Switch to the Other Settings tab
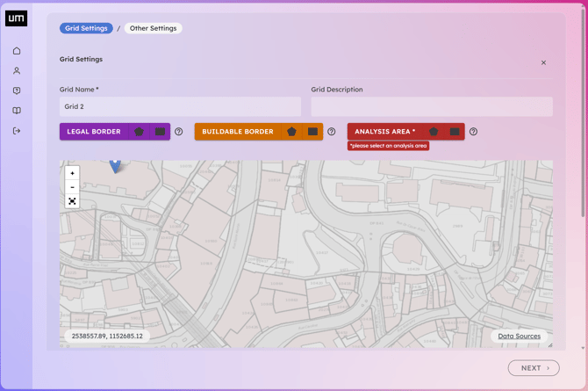 click(x=153, y=28)
